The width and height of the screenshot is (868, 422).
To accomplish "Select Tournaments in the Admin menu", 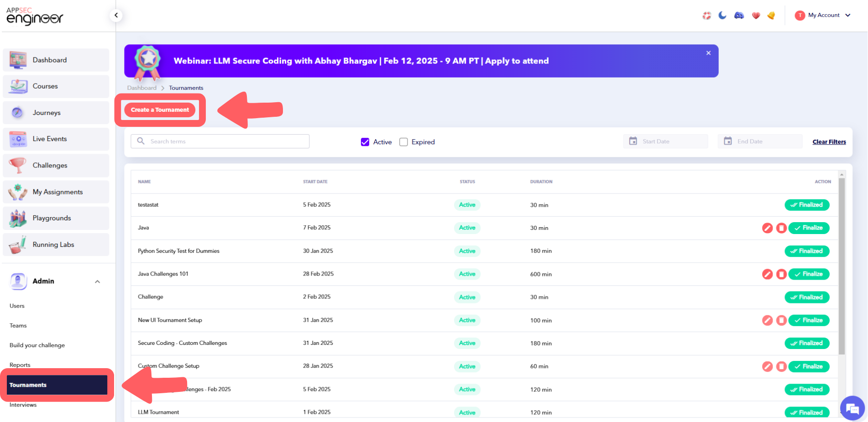I will pyautogui.click(x=57, y=385).
